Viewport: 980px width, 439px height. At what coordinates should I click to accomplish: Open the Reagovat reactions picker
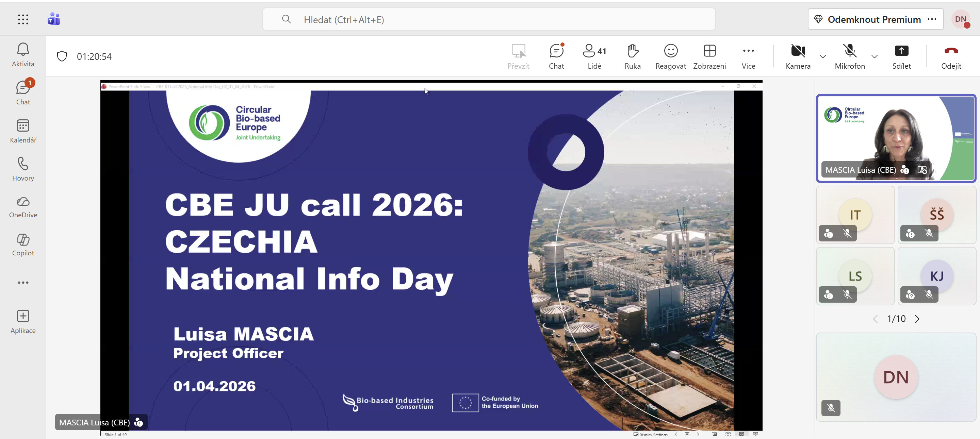tap(670, 56)
